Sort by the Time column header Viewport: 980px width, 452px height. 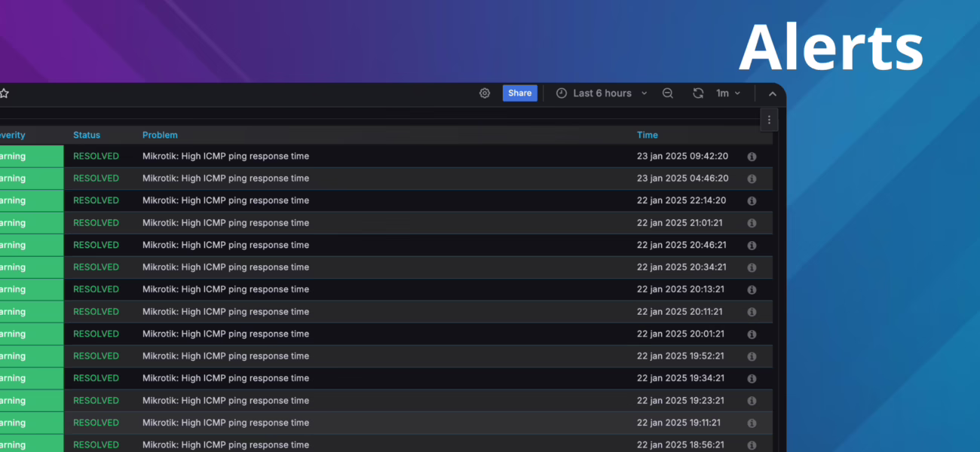point(647,136)
